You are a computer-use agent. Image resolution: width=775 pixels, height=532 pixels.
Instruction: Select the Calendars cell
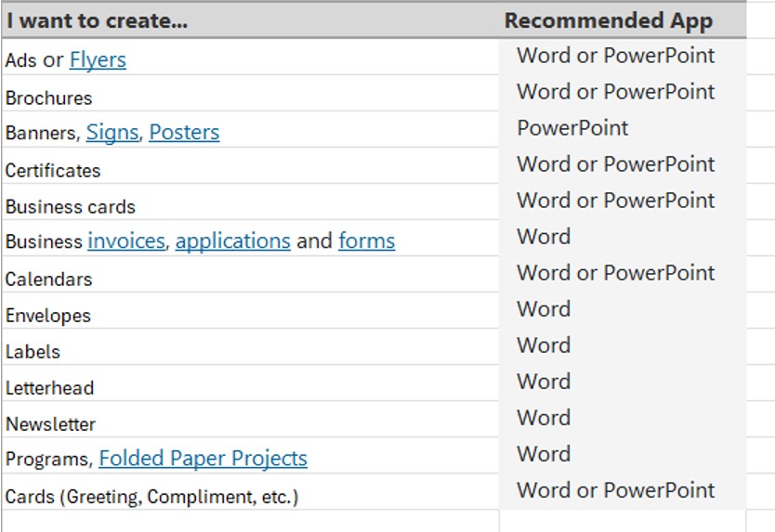250,275
